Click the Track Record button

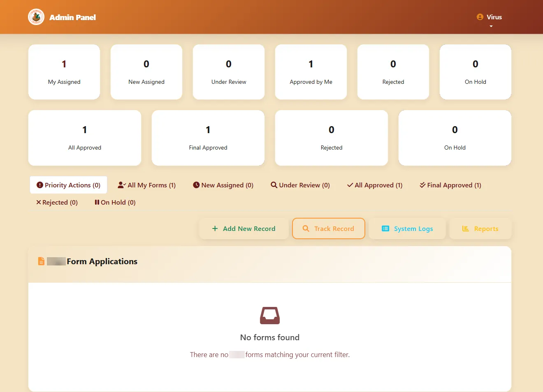[329, 228]
